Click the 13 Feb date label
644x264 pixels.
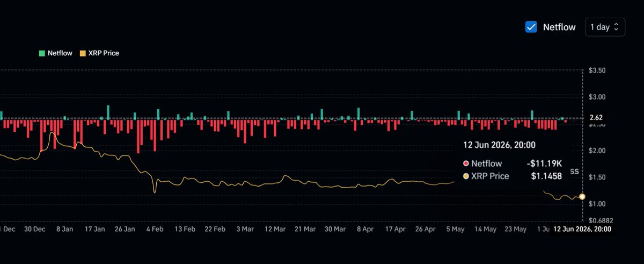(x=185, y=229)
